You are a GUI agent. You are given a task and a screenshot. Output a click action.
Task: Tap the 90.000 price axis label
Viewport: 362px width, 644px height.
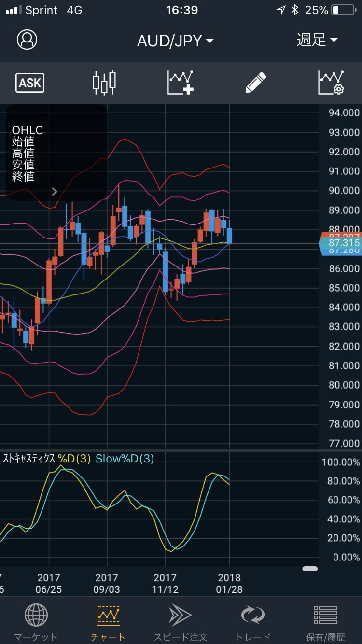pos(344,191)
